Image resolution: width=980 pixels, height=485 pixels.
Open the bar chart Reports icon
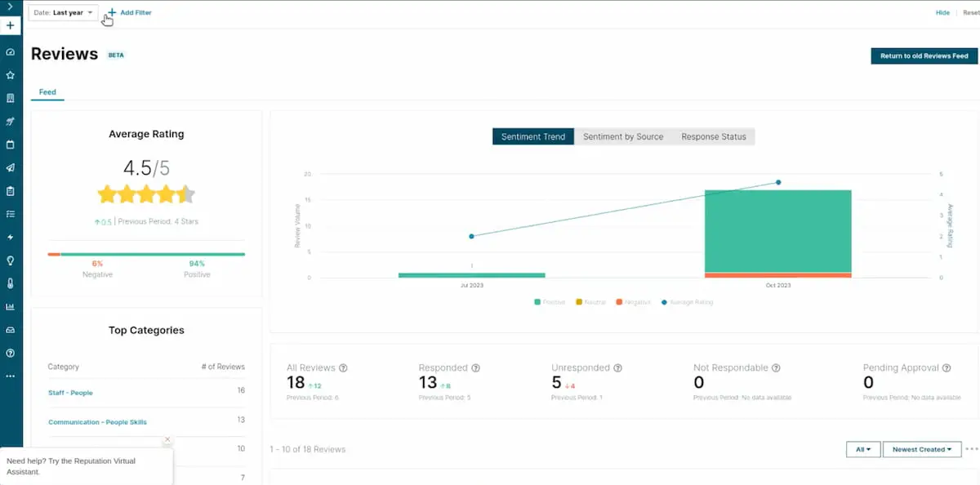(10, 306)
